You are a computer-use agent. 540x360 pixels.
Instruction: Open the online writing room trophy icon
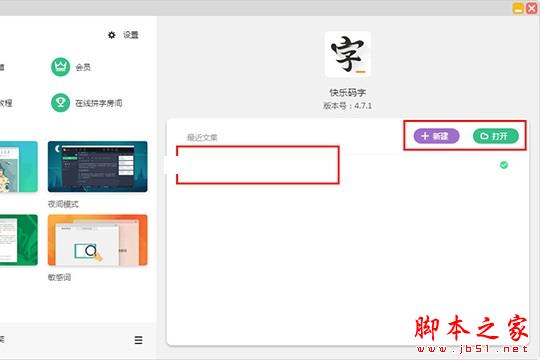point(61,103)
